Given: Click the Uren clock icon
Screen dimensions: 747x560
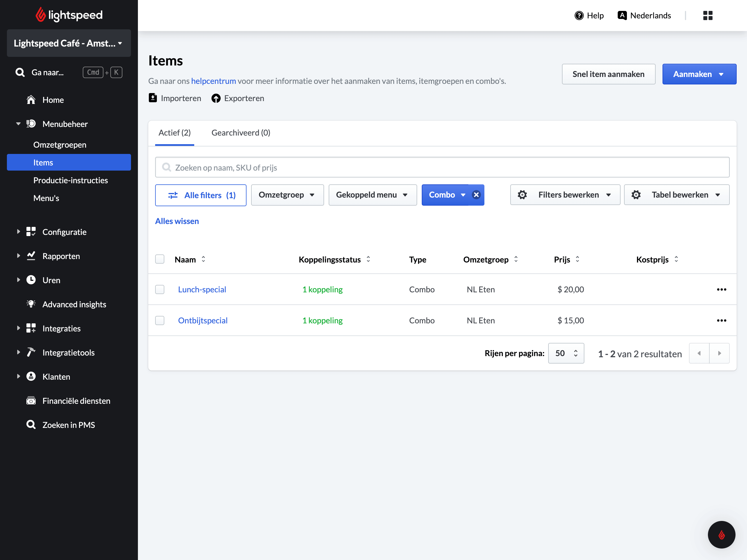Looking at the screenshot, I should 31,280.
